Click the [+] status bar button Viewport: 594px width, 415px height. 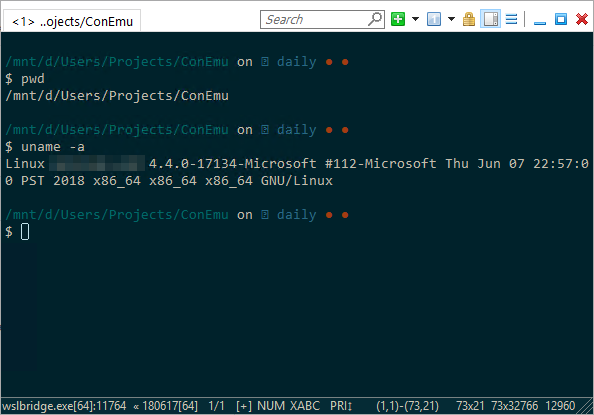click(x=244, y=406)
